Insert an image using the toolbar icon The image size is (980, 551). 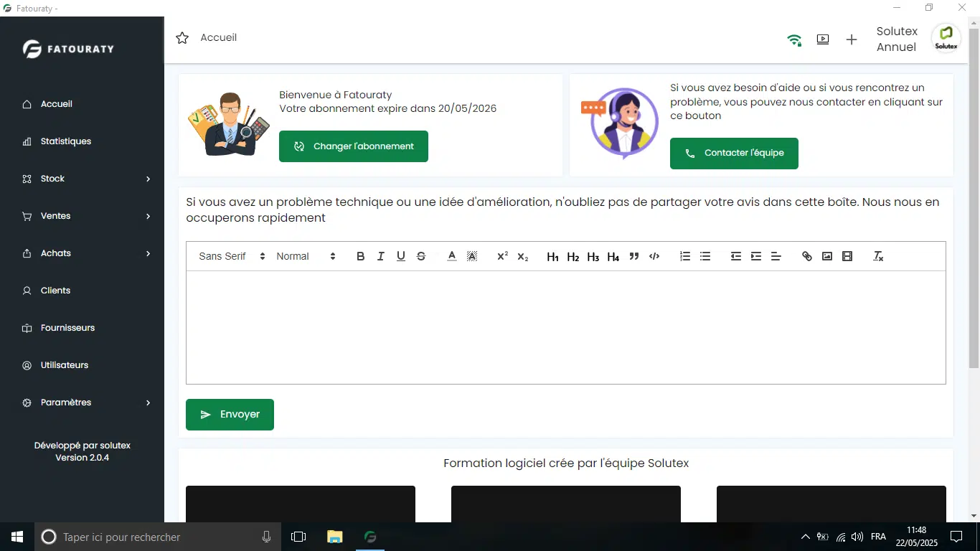point(827,256)
